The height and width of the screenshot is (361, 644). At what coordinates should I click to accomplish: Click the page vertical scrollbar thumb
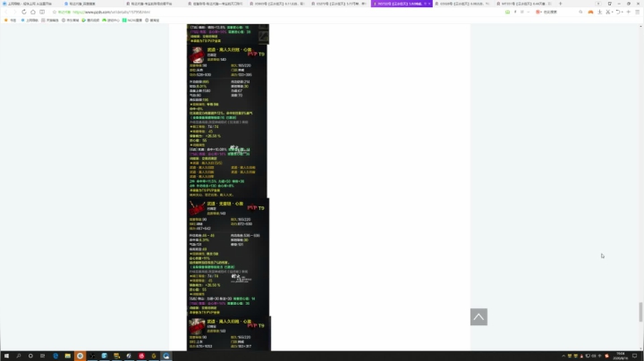(x=640, y=312)
